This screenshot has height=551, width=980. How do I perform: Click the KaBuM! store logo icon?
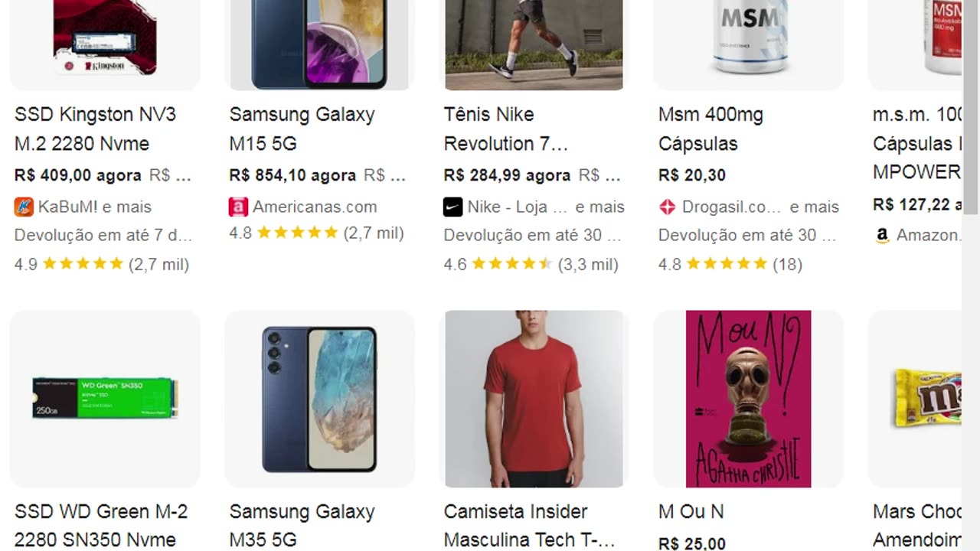tap(24, 207)
